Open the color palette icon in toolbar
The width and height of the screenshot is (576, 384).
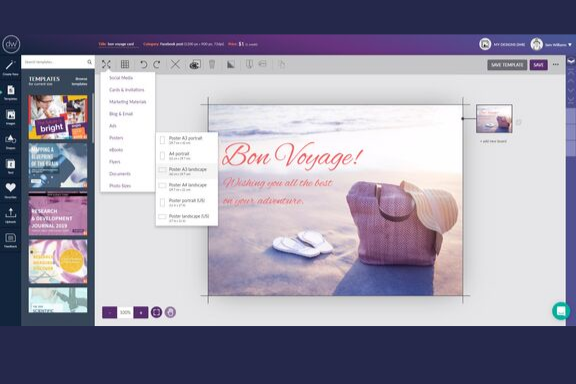(x=195, y=65)
